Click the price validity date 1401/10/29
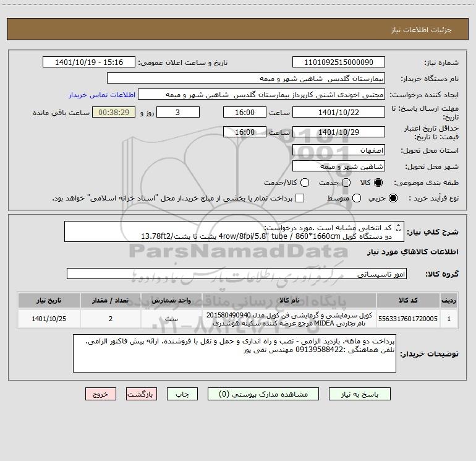The height and width of the screenshot is (461, 476). click(339, 132)
